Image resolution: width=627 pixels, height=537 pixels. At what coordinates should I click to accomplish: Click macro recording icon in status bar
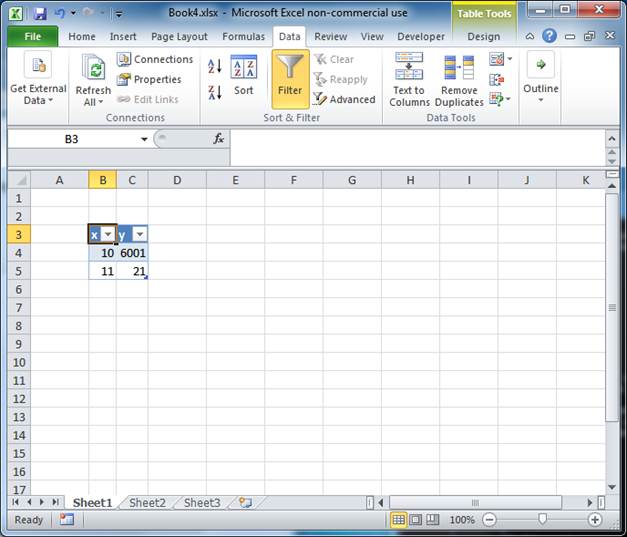click(x=67, y=519)
